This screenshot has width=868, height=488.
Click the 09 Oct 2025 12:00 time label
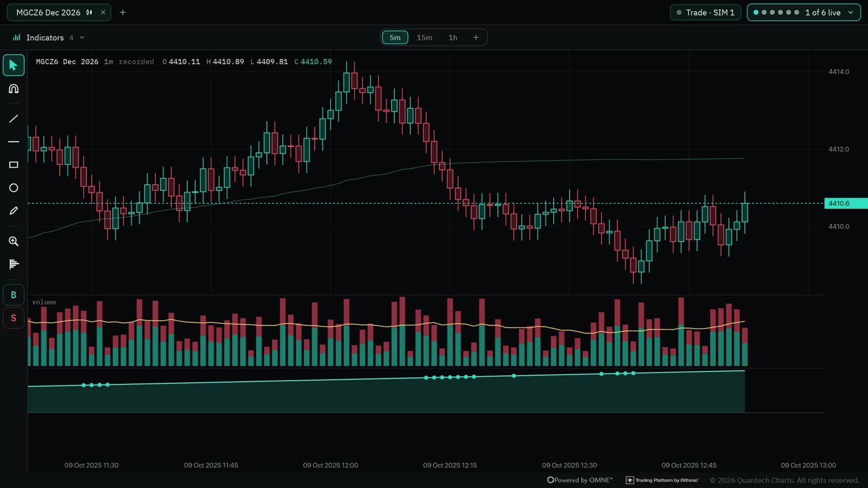[330, 465]
